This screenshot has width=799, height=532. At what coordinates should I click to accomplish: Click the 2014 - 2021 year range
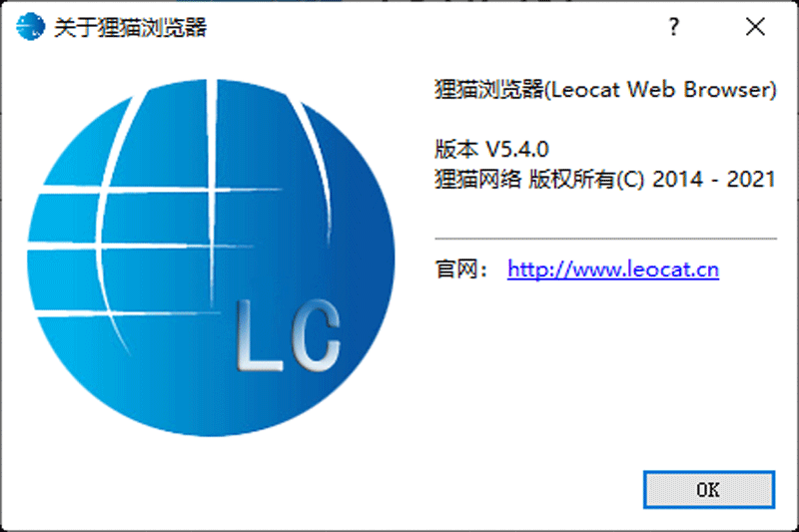[x=714, y=180]
